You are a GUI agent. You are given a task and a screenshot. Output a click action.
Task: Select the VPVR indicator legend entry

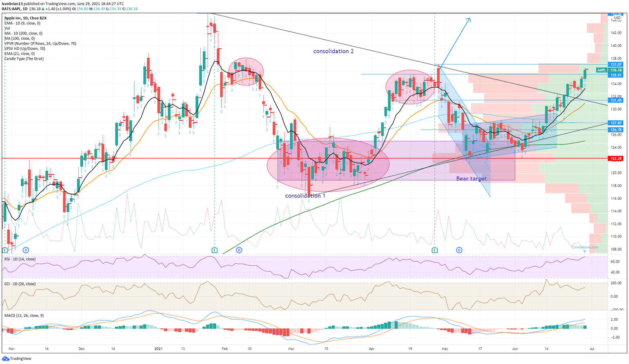click(x=40, y=43)
